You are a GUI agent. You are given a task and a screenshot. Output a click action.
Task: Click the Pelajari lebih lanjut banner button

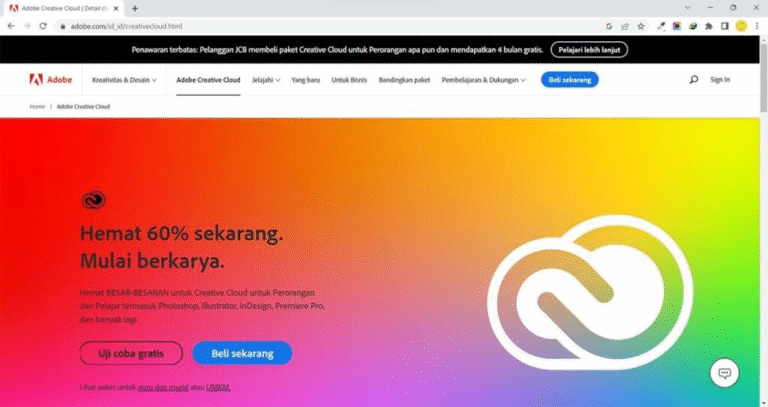(x=589, y=49)
